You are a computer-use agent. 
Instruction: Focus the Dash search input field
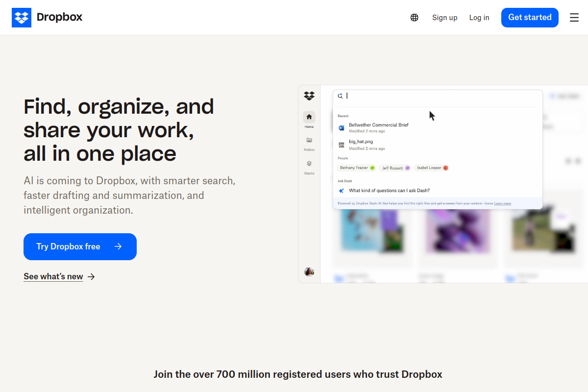point(438,96)
